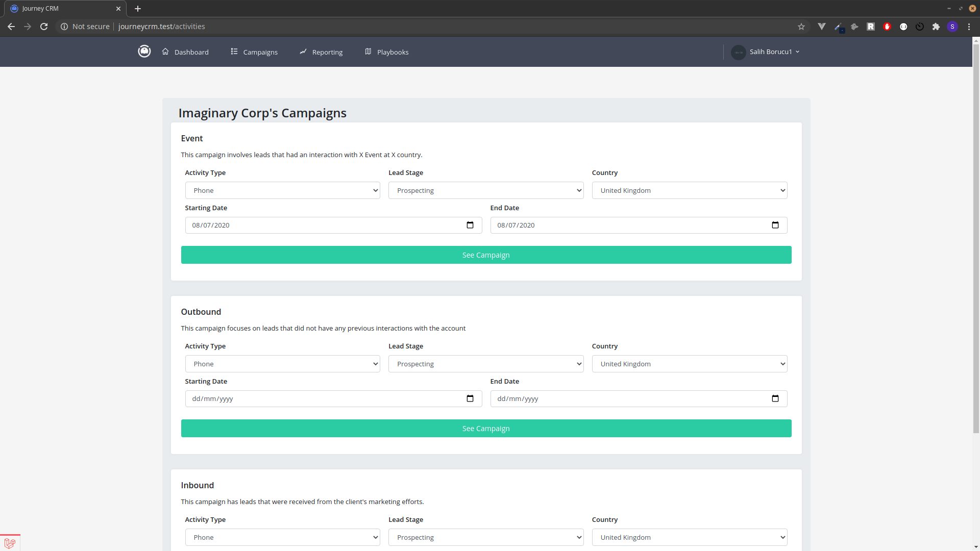This screenshot has width=980, height=551.
Task: Go to the Reporting section
Action: [x=321, y=52]
